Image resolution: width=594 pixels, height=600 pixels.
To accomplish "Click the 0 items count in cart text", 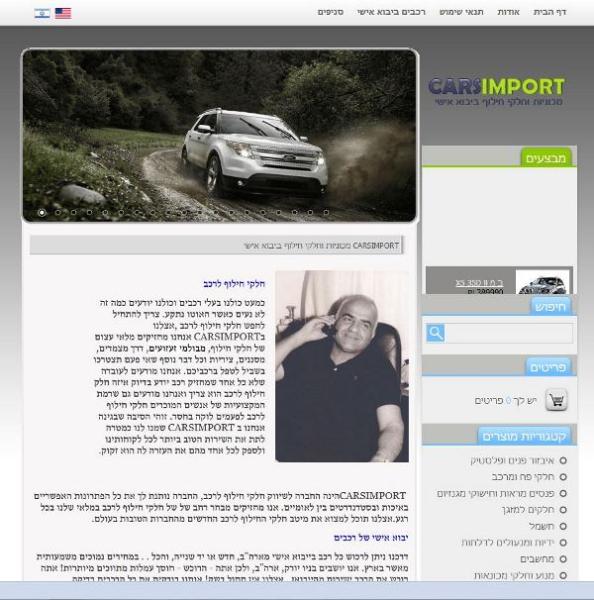I will 508,401.
